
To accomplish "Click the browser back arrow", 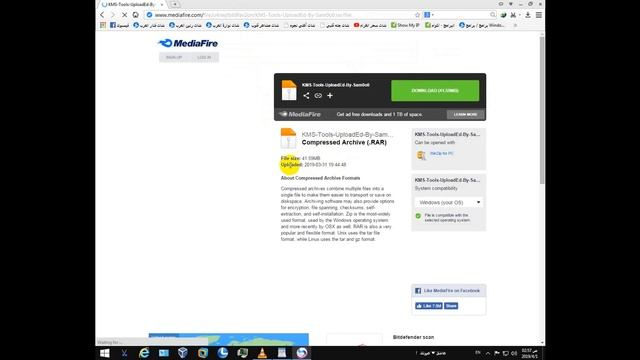I will pos(102,15).
